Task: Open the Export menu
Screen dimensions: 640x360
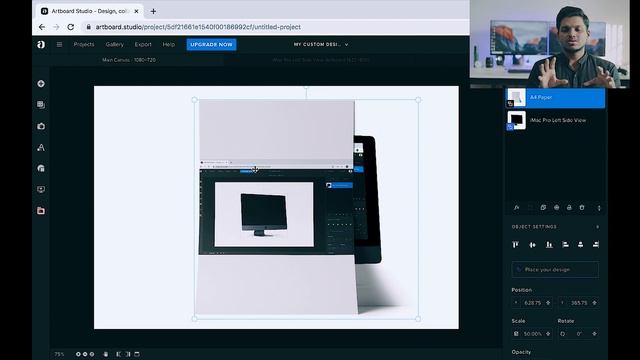Action: (143, 44)
